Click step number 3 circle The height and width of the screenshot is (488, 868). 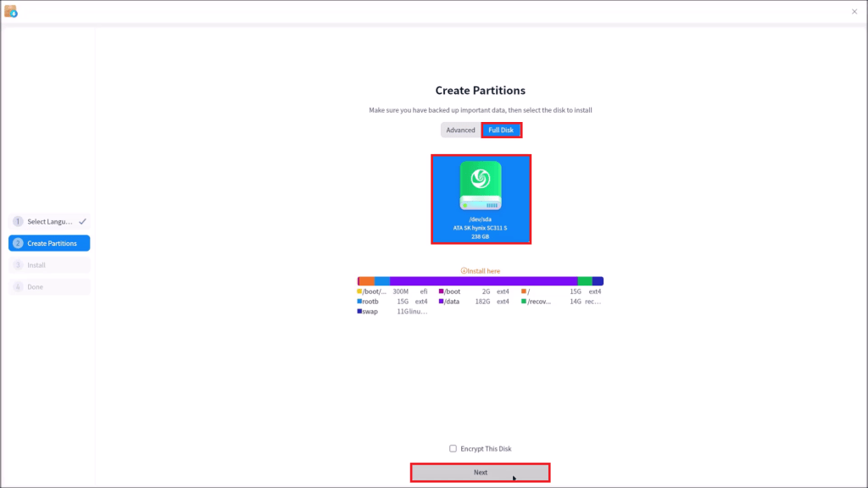pyautogui.click(x=18, y=265)
